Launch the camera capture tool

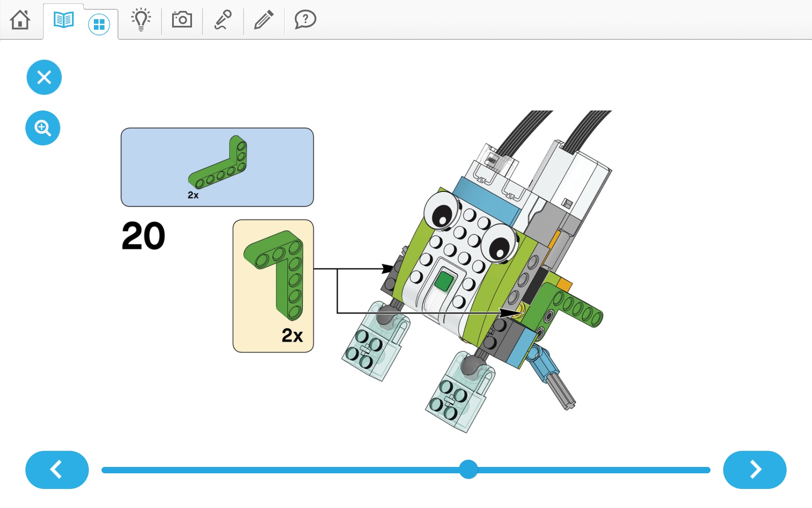[182, 19]
